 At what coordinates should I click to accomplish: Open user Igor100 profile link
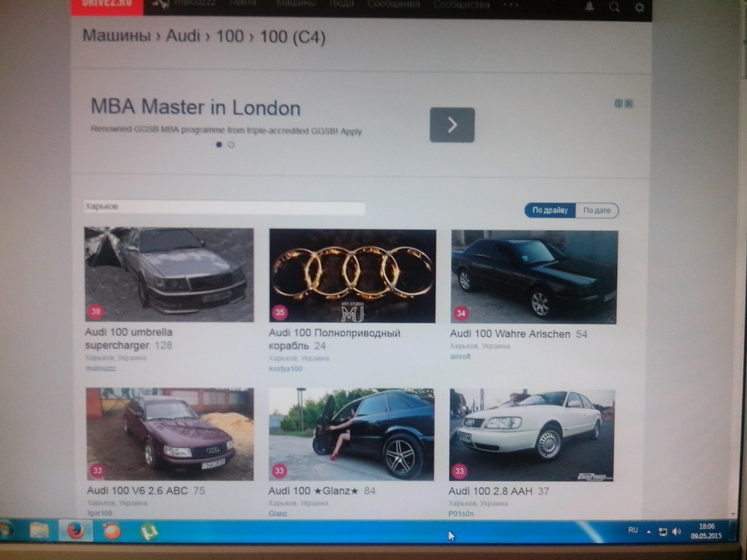pos(100,513)
